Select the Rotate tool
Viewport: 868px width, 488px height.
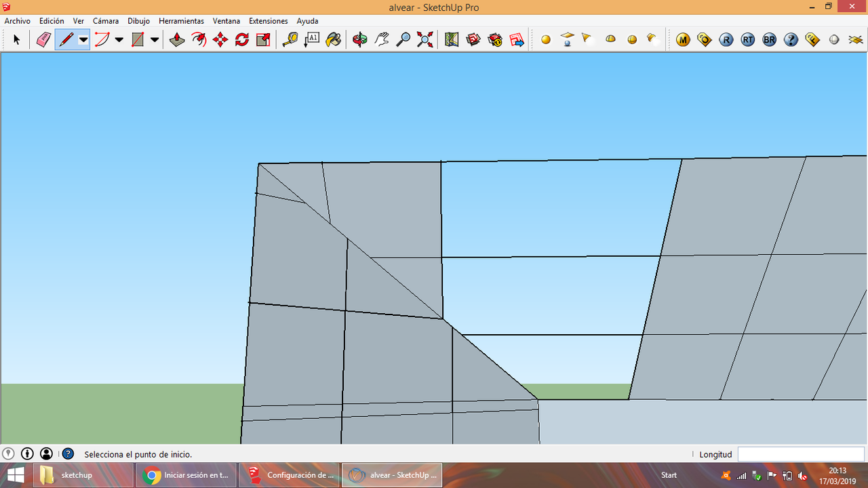(242, 40)
